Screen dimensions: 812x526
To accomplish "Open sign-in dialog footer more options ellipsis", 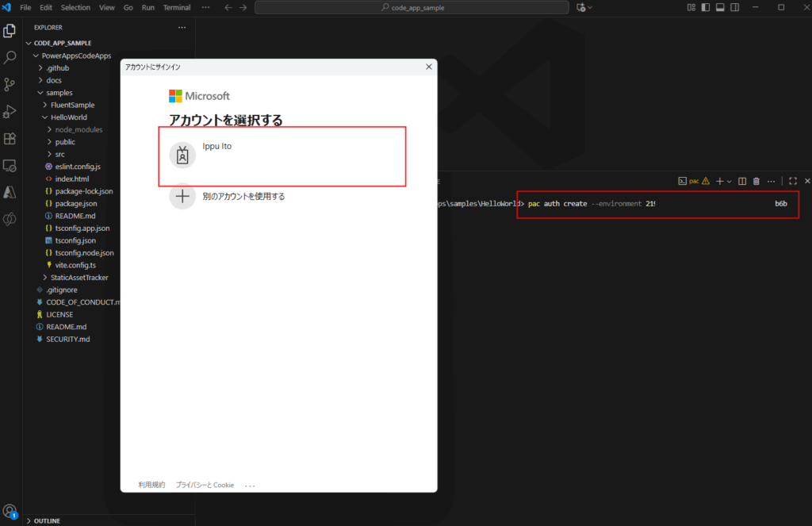I will [250, 486].
